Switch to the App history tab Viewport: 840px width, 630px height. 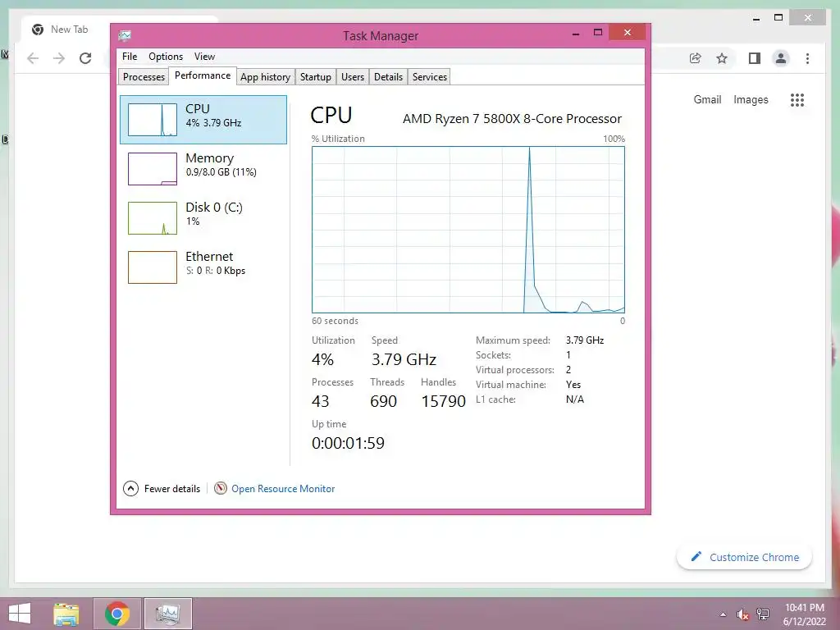coord(265,76)
